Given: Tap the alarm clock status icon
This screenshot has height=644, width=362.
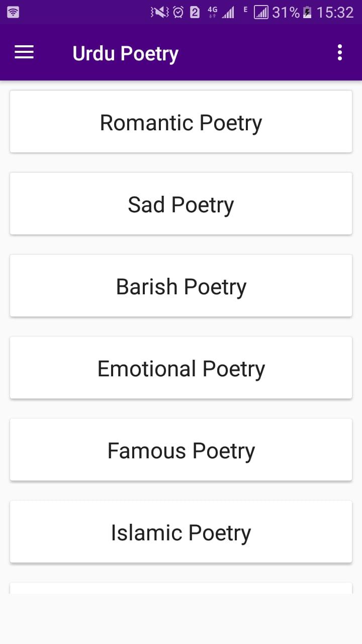Looking at the screenshot, I should 178,12.
